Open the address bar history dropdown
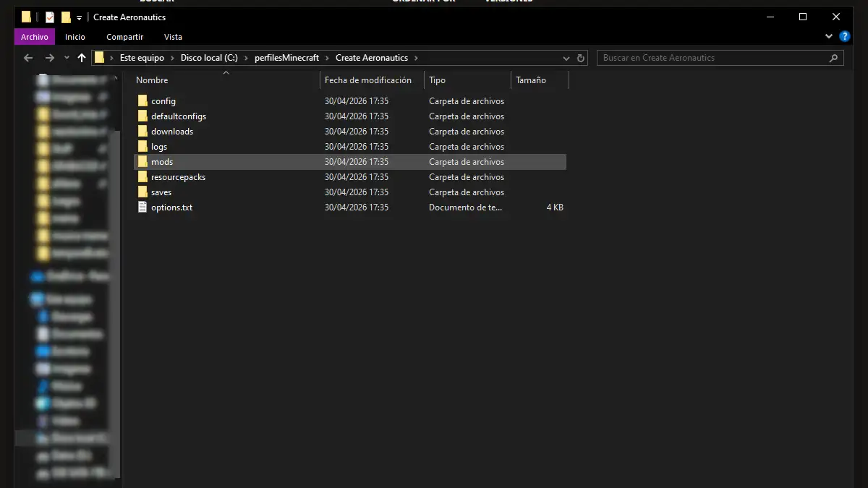Viewport: 868px width, 488px height. pos(566,58)
